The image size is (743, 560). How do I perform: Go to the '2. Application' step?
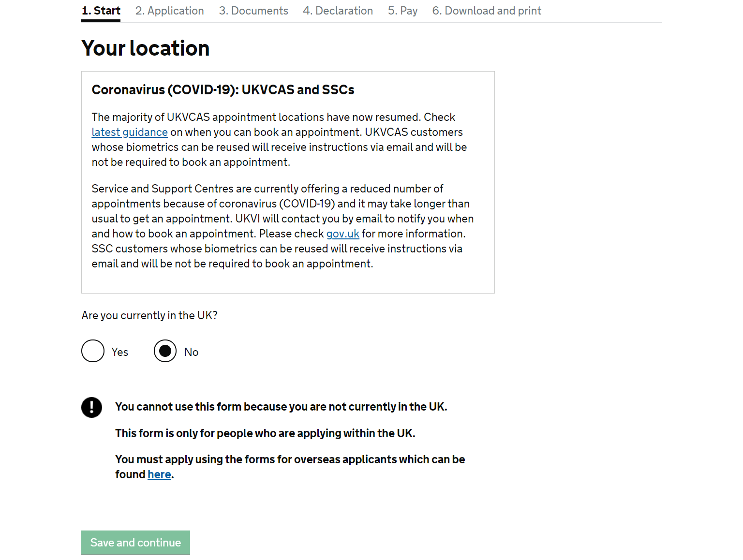coord(170,11)
